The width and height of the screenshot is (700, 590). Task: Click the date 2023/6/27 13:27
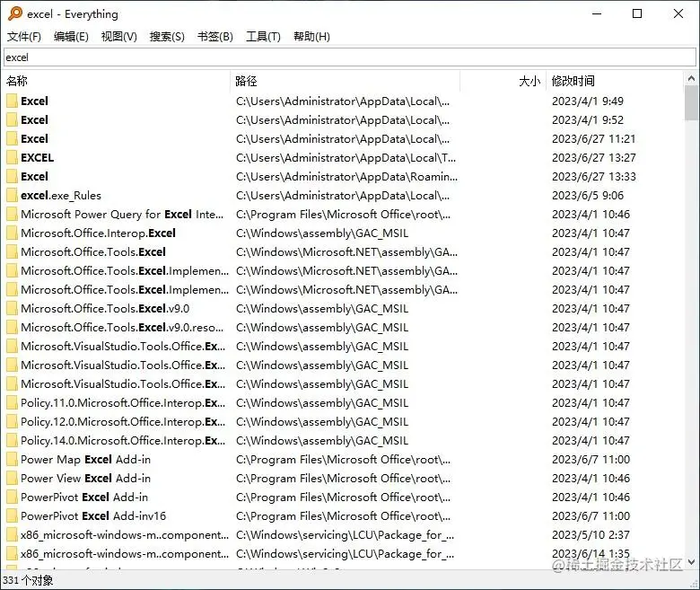[594, 157]
